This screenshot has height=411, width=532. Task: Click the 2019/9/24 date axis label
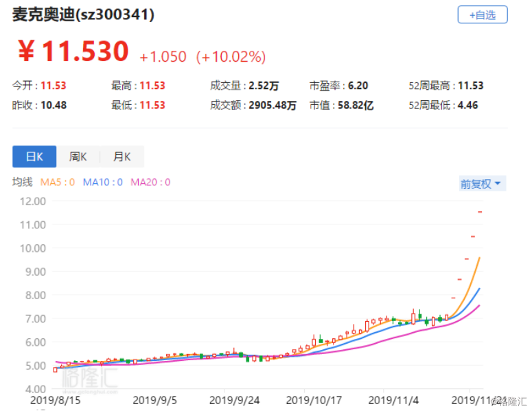[235, 401]
